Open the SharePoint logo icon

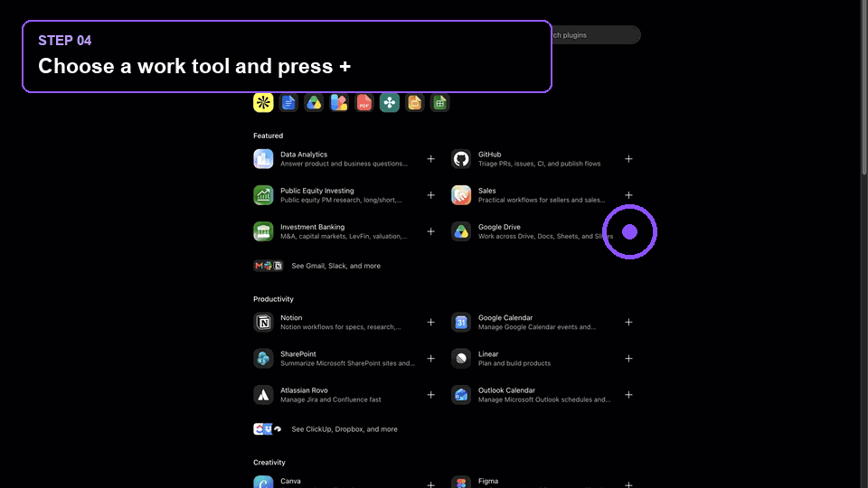(263, 359)
